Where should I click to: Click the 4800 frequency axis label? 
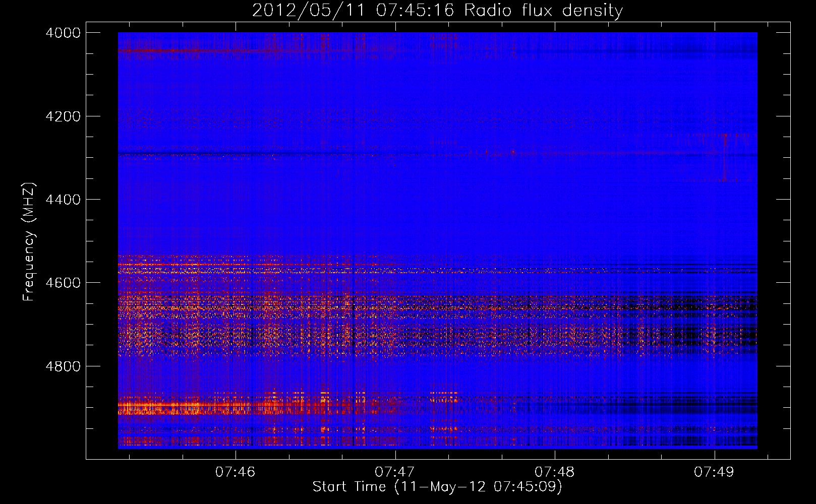point(63,366)
